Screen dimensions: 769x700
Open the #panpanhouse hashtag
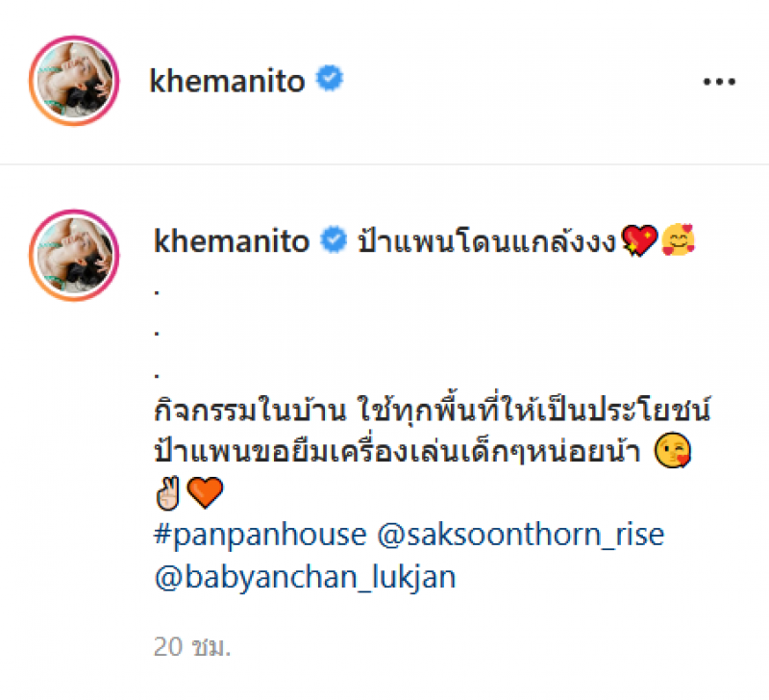[x=260, y=535]
